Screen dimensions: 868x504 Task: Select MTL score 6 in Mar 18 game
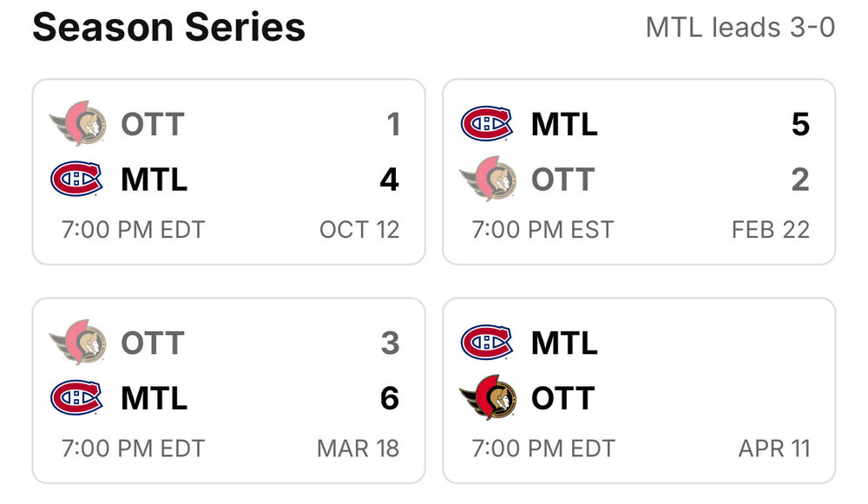390,398
